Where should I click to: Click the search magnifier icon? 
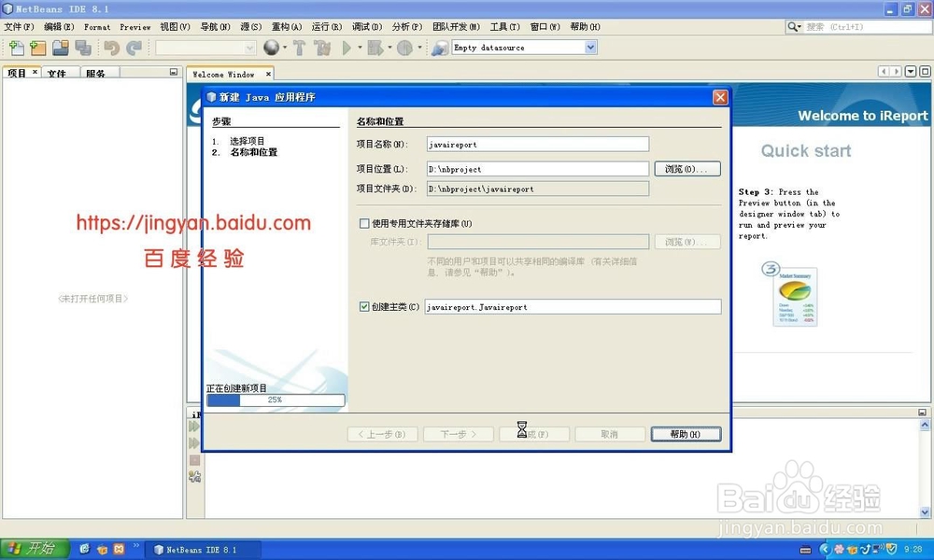click(x=793, y=27)
